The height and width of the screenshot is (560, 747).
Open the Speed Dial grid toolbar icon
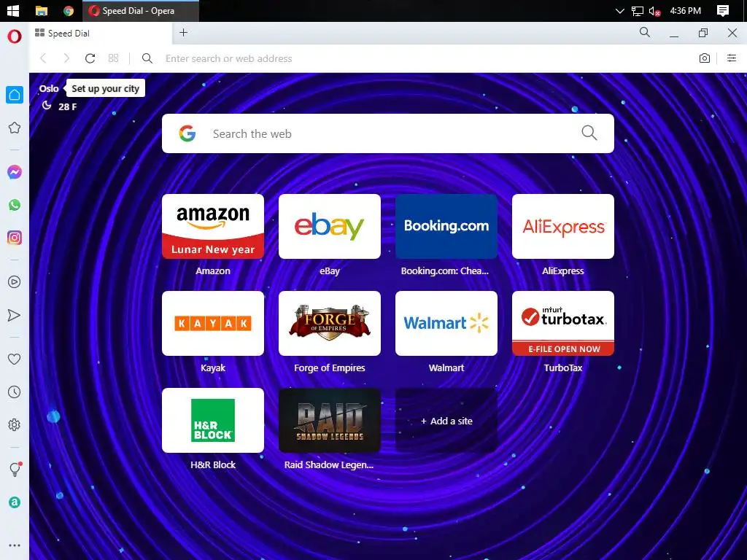coord(113,58)
